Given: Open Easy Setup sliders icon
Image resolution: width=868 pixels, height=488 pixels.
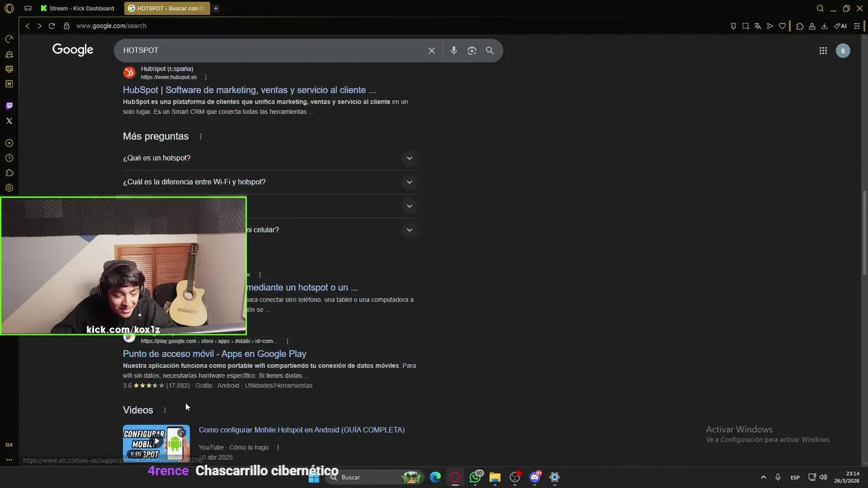Looking at the screenshot, I should tap(857, 26).
